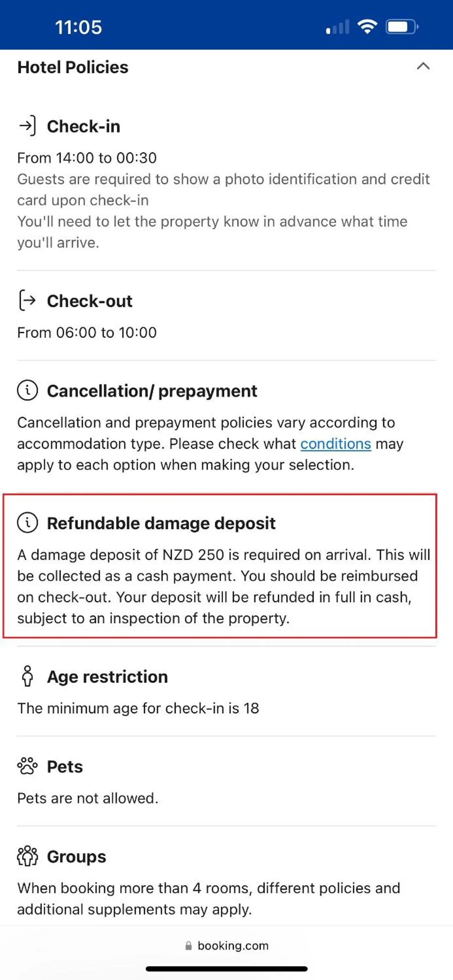Tap the Cancellation/prepayment heading
453x980 pixels.
pyautogui.click(x=152, y=391)
